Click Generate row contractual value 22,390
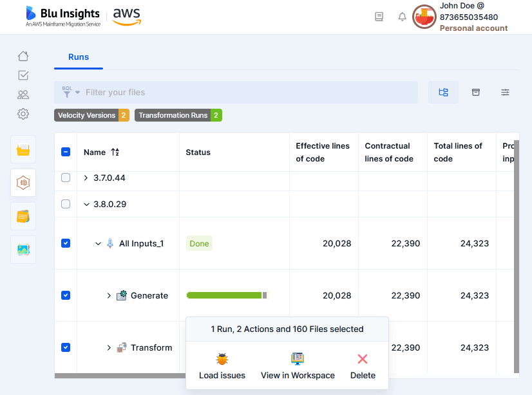Screen dimensions: 532x395 tap(406, 296)
